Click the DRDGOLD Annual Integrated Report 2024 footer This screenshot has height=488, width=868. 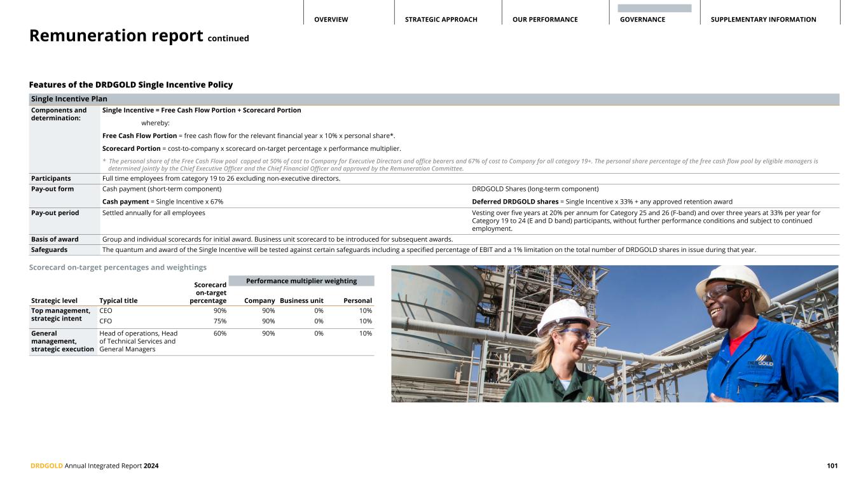click(95, 466)
